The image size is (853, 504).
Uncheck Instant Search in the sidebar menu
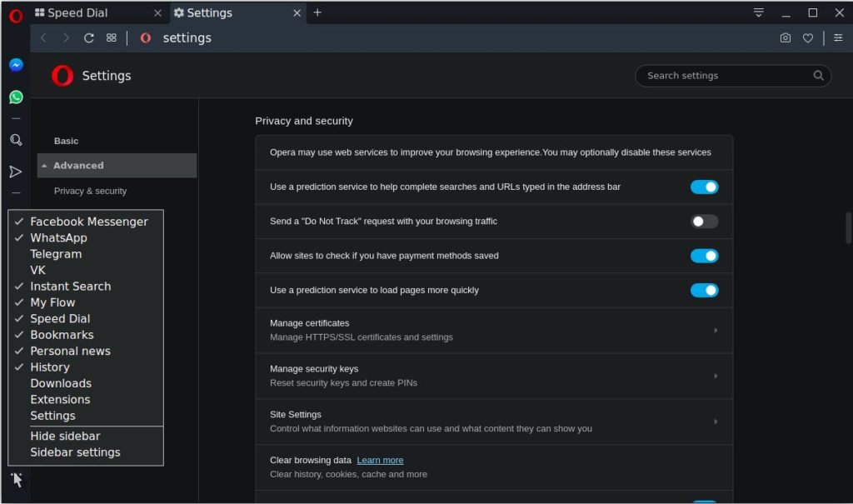tap(86, 287)
